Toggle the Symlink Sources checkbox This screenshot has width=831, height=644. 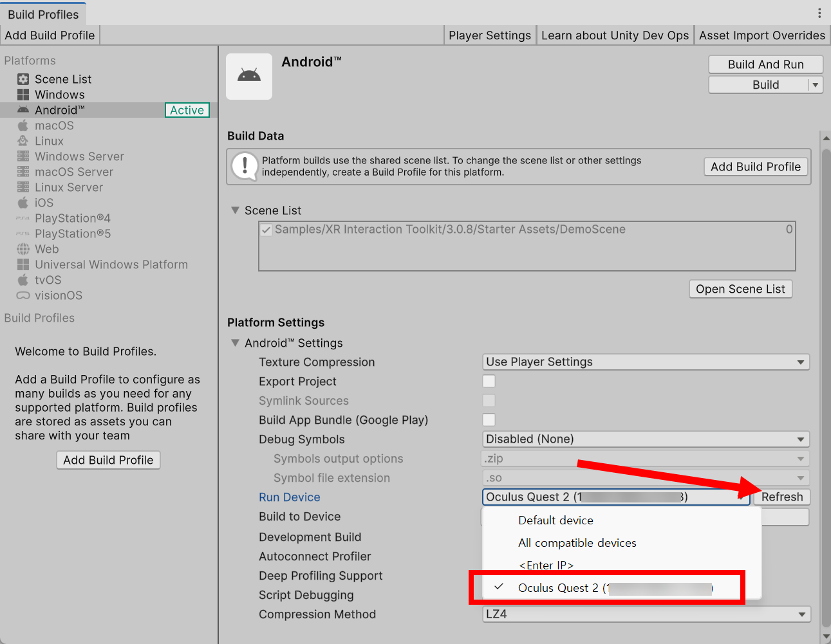pos(489,400)
